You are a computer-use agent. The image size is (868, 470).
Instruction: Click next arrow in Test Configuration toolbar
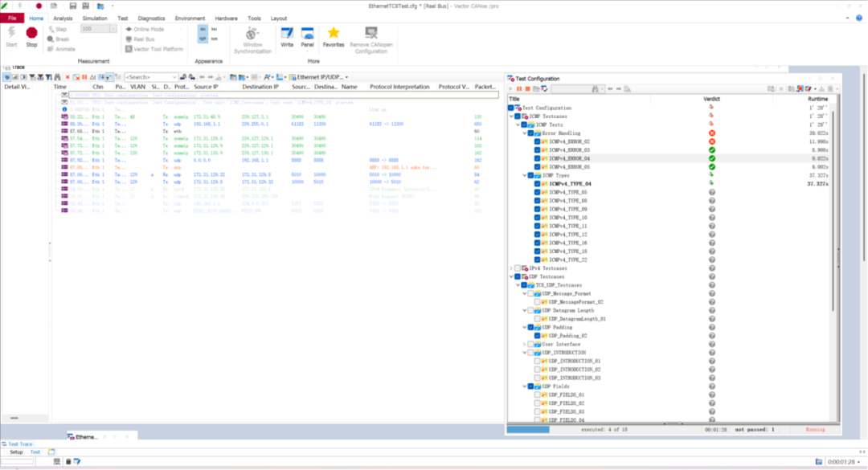(x=618, y=88)
